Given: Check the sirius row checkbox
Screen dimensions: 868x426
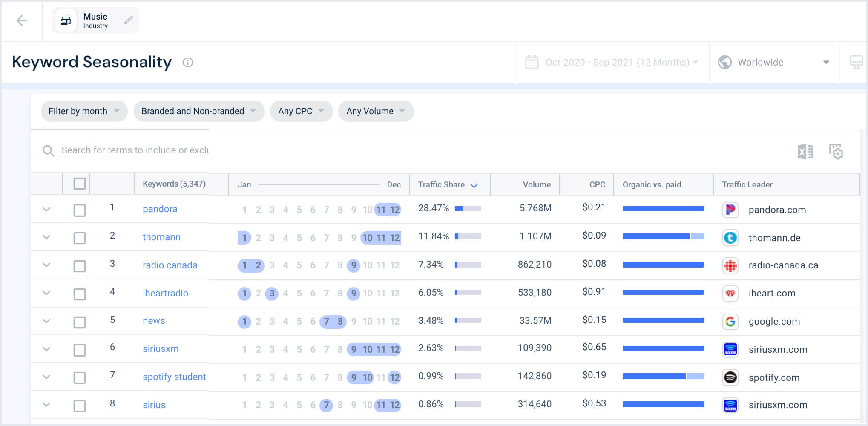Looking at the screenshot, I should tap(80, 406).
